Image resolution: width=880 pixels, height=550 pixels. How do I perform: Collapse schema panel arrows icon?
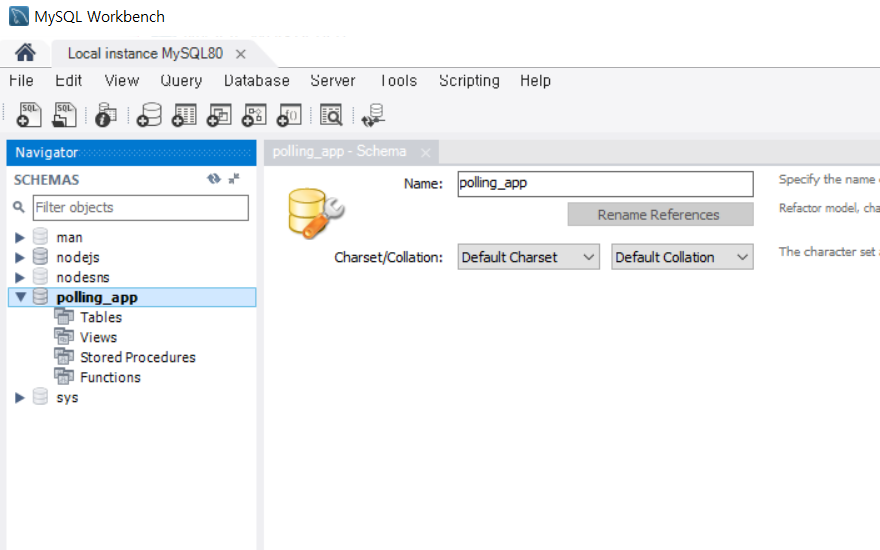point(234,179)
